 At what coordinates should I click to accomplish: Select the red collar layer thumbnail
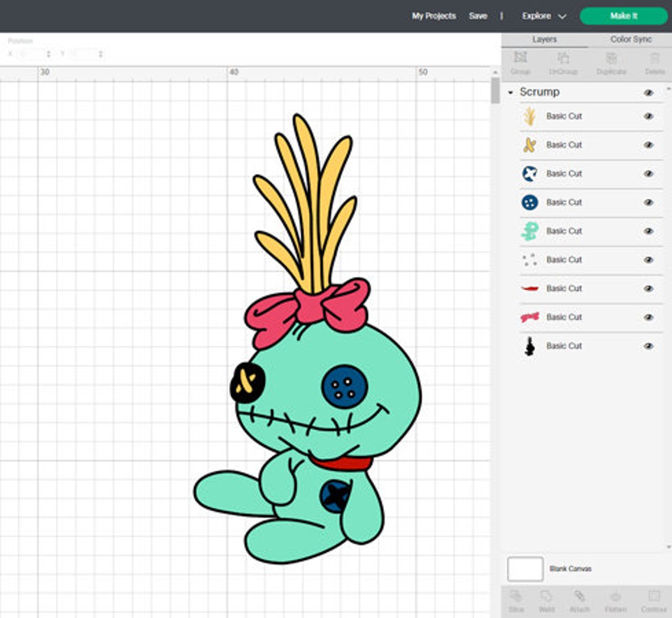(530, 288)
